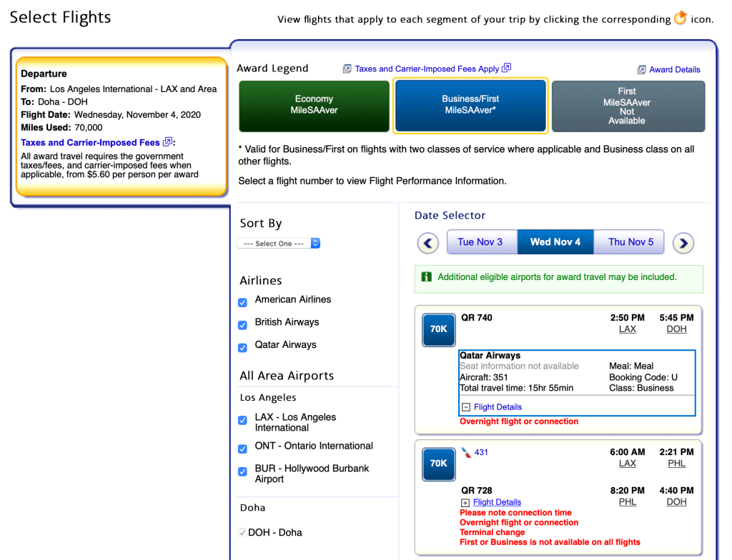
Task: Collapse Flight Details for QR 740
Action: click(x=466, y=407)
